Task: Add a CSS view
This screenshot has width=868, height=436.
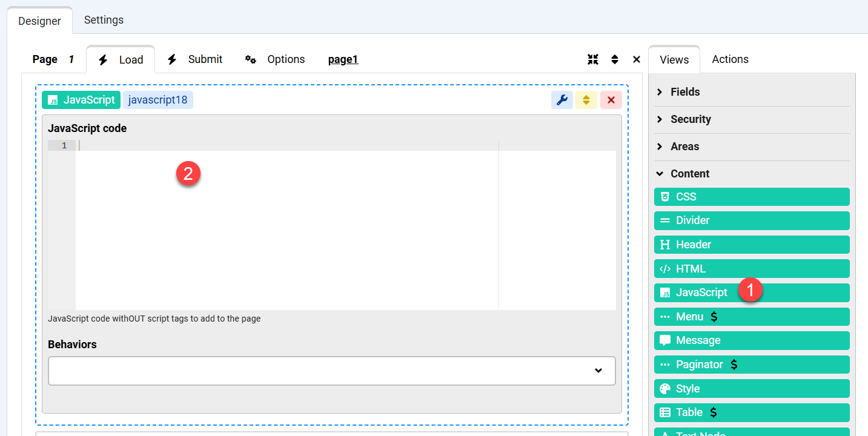Action: [752, 197]
